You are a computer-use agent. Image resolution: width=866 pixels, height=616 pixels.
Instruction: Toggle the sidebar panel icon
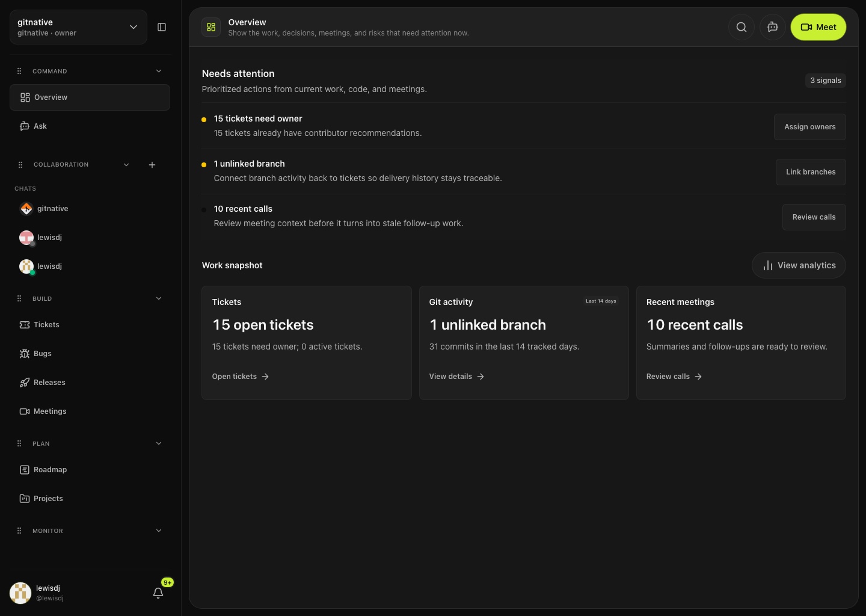point(162,27)
